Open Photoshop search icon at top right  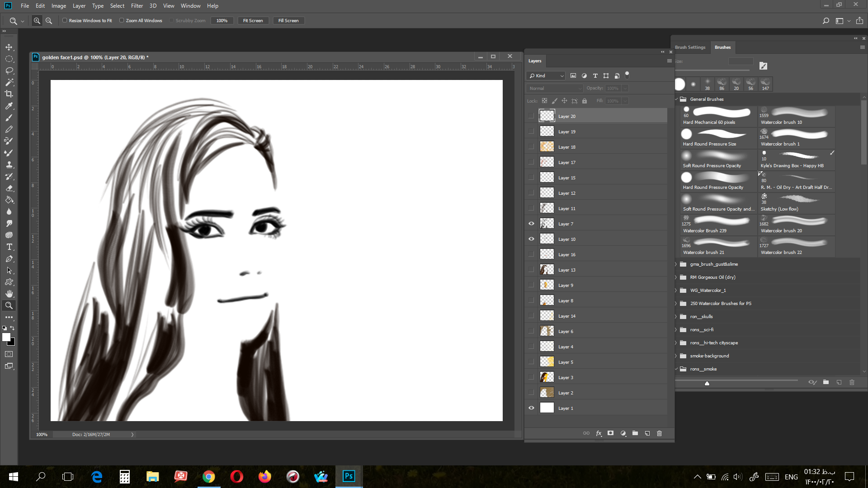826,21
